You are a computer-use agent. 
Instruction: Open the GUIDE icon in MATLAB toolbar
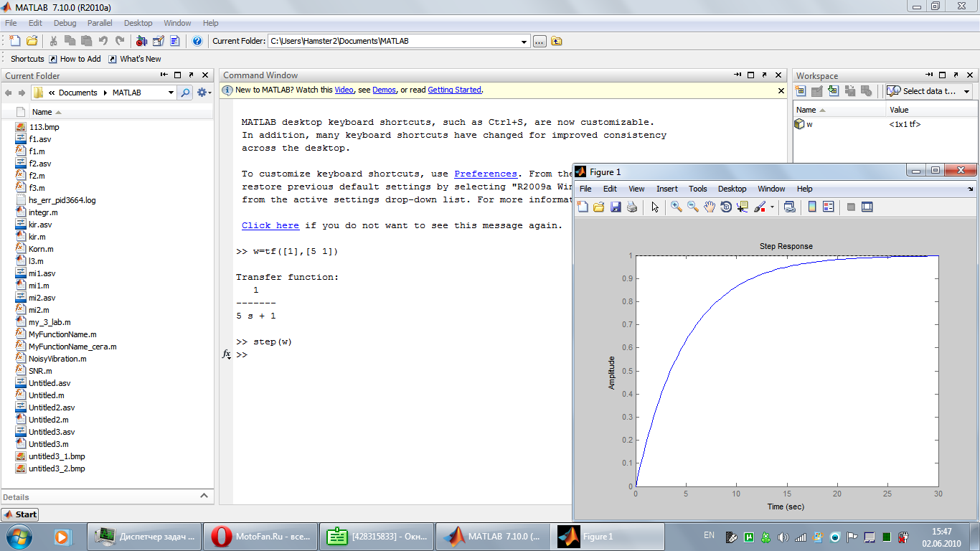coord(158,41)
